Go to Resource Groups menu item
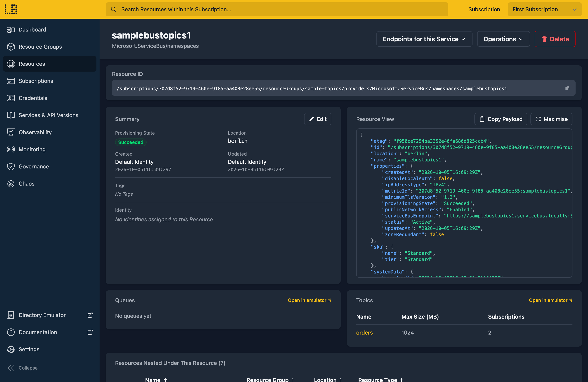The image size is (588, 382). coord(50,47)
